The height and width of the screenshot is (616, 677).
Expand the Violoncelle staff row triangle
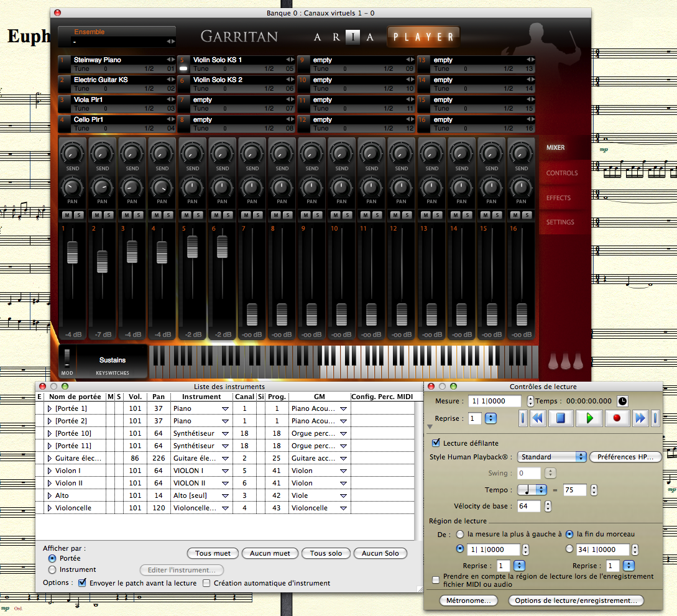coord(50,508)
